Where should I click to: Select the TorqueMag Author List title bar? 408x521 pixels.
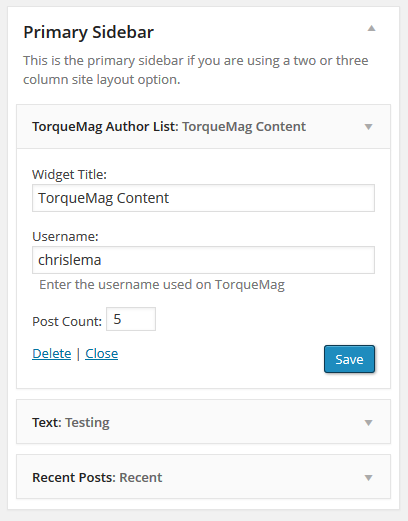pyautogui.click(x=203, y=127)
